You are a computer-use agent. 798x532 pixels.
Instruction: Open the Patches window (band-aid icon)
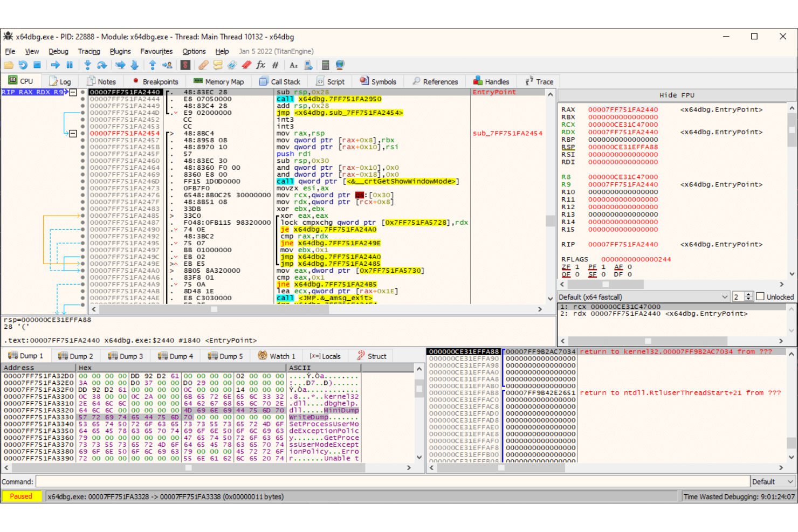tap(203, 65)
